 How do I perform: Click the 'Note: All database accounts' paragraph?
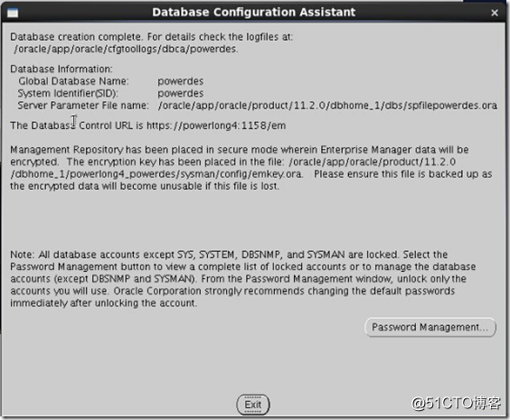(242, 279)
